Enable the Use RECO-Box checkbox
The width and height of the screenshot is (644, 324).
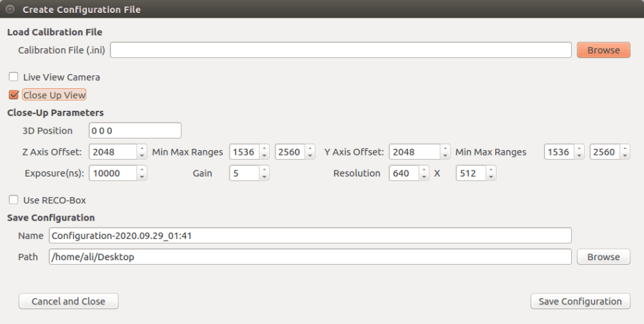(14, 200)
